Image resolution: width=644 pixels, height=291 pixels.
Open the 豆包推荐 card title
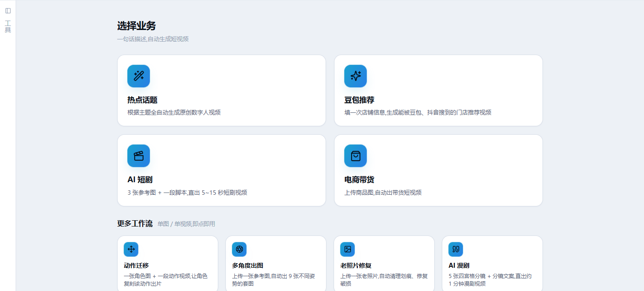(359, 100)
